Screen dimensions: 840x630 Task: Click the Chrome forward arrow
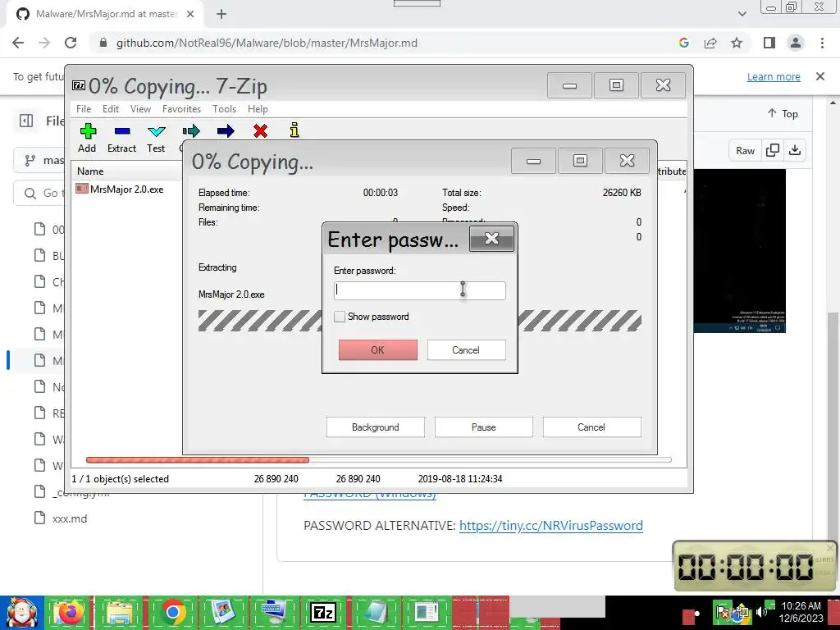(44, 43)
